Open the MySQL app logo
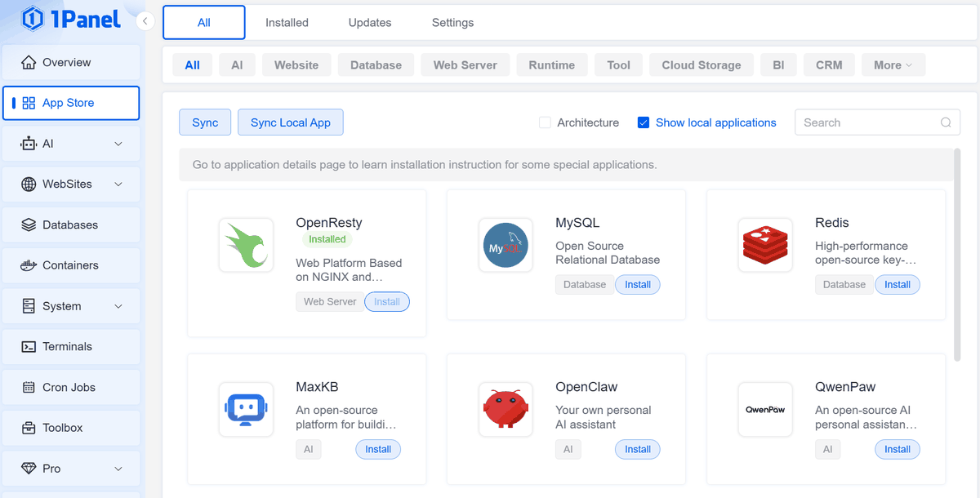The width and height of the screenshot is (980, 498). [506, 245]
